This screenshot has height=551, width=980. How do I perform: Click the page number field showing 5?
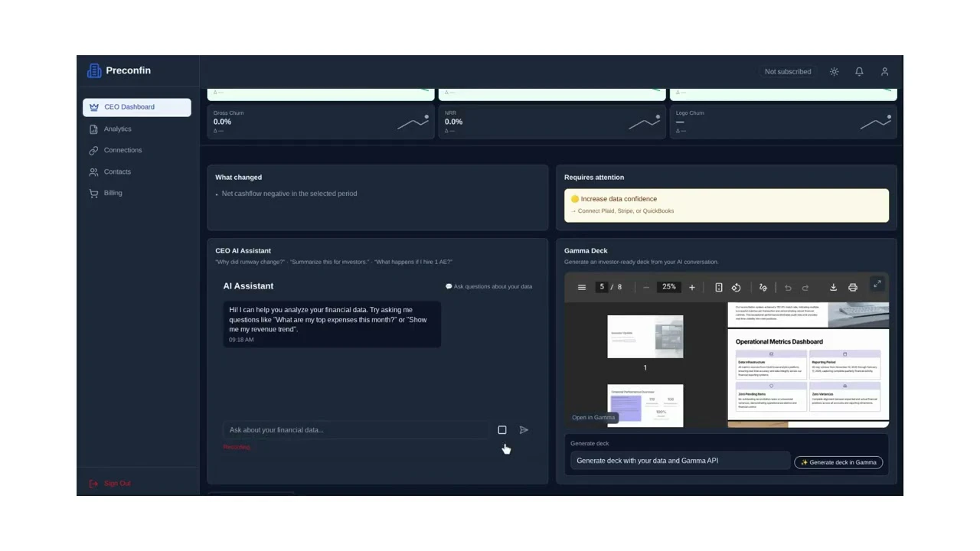(602, 287)
